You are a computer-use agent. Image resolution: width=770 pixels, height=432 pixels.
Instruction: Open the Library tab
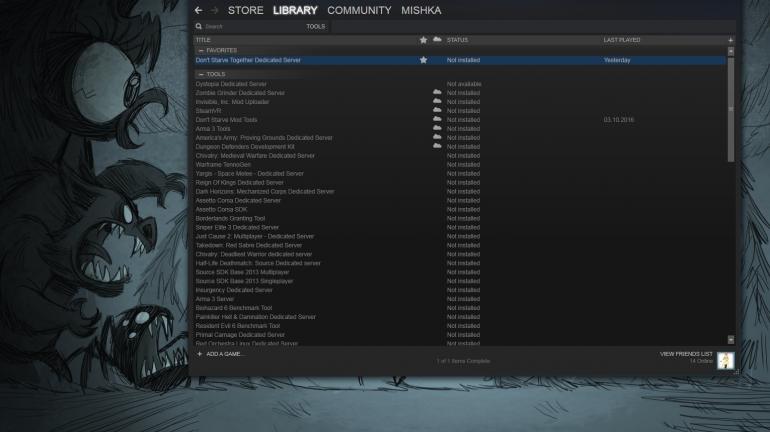(x=295, y=10)
